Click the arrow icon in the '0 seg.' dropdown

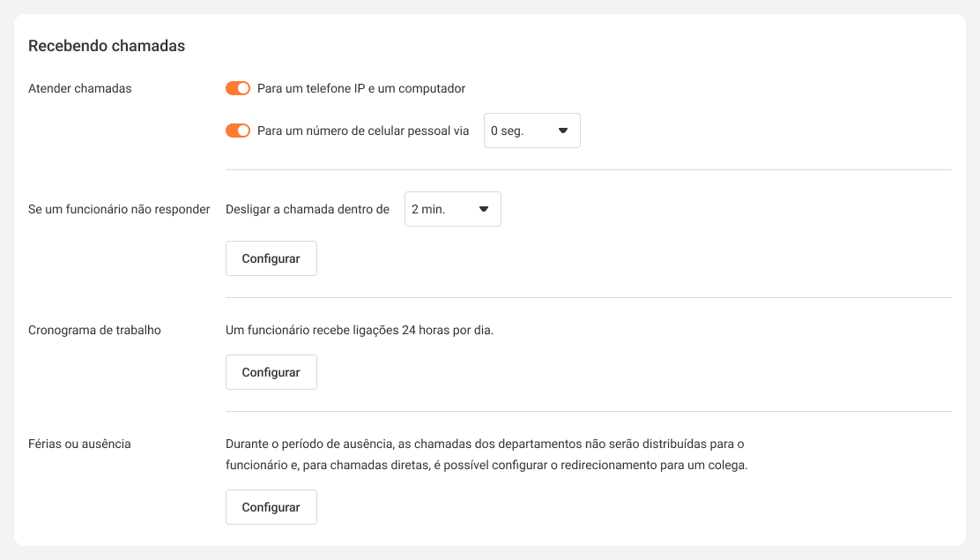(x=563, y=131)
